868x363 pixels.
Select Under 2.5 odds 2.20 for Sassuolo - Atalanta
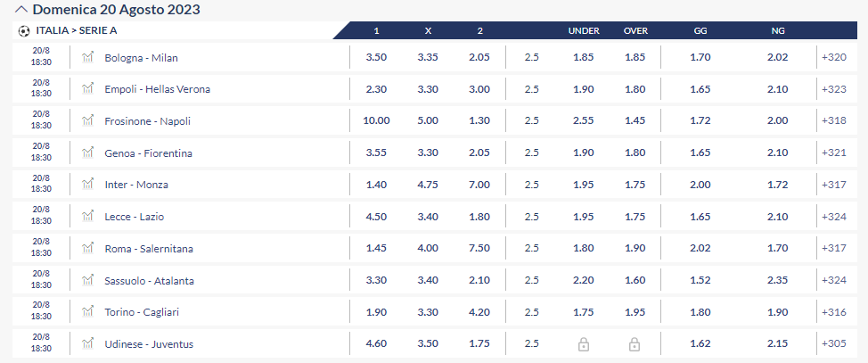click(x=584, y=280)
